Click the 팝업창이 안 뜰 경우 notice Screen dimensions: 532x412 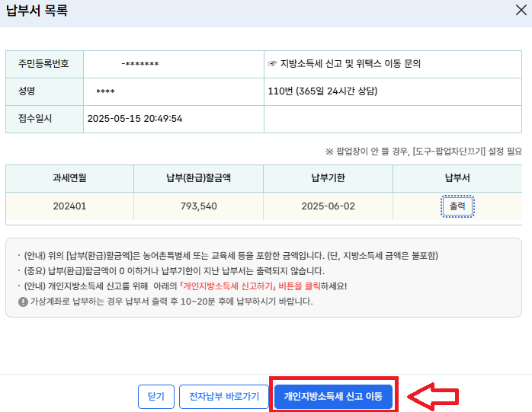pyautogui.click(x=424, y=152)
